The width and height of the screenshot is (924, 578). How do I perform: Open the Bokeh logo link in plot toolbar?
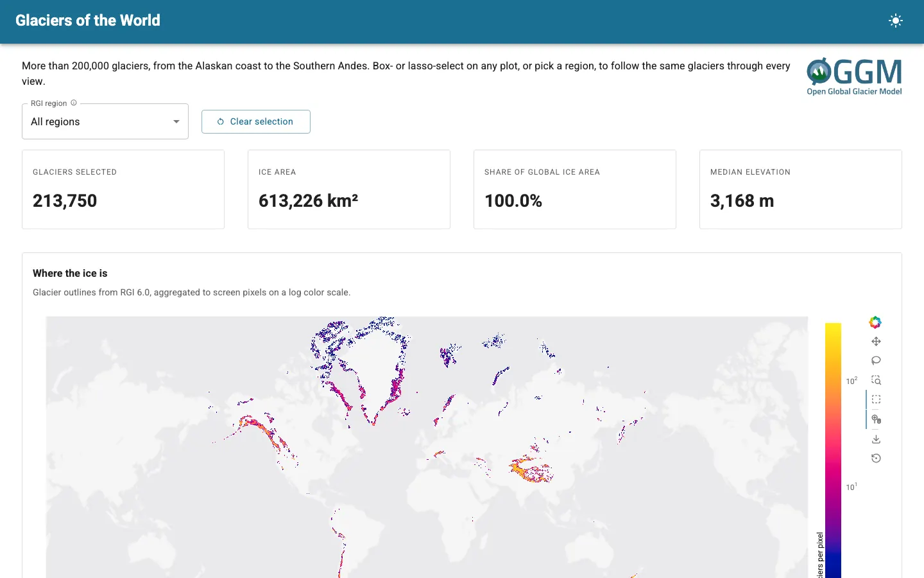coord(875,322)
